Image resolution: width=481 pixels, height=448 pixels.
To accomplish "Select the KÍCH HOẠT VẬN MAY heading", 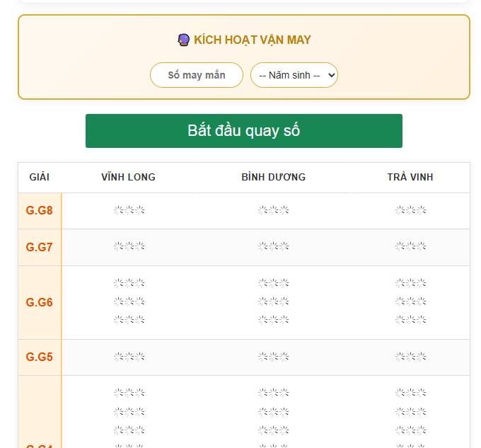I will [252, 40].
